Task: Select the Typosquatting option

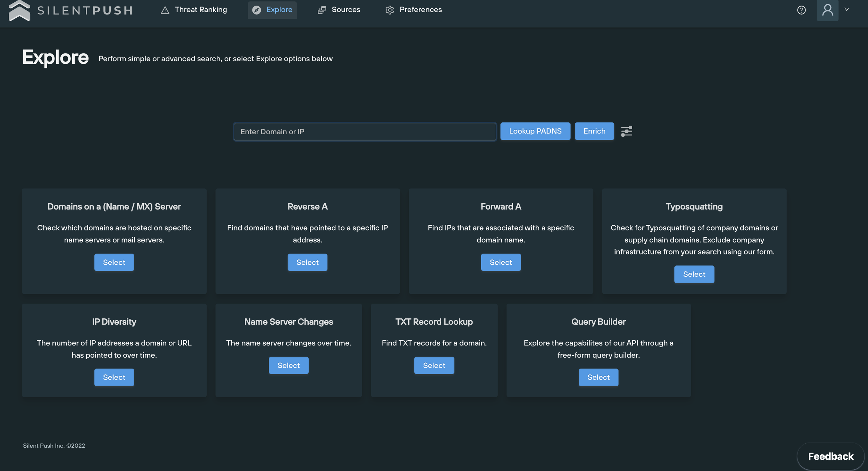Action: pyautogui.click(x=694, y=274)
